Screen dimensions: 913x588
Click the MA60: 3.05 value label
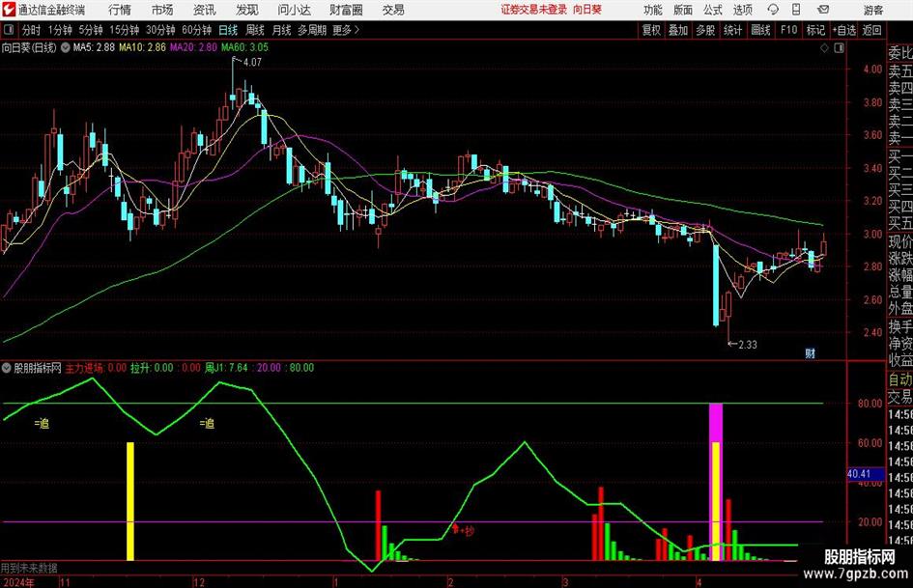(x=244, y=47)
